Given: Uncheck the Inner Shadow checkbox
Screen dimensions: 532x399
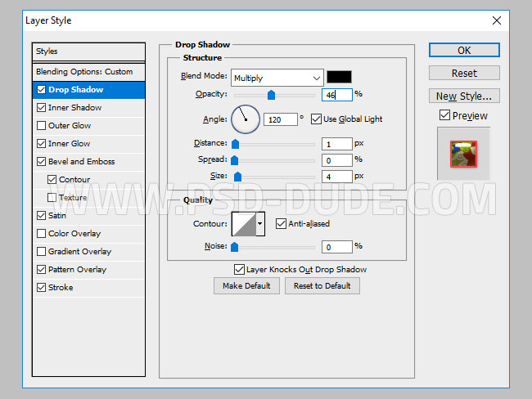Looking at the screenshot, I should [x=42, y=108].
